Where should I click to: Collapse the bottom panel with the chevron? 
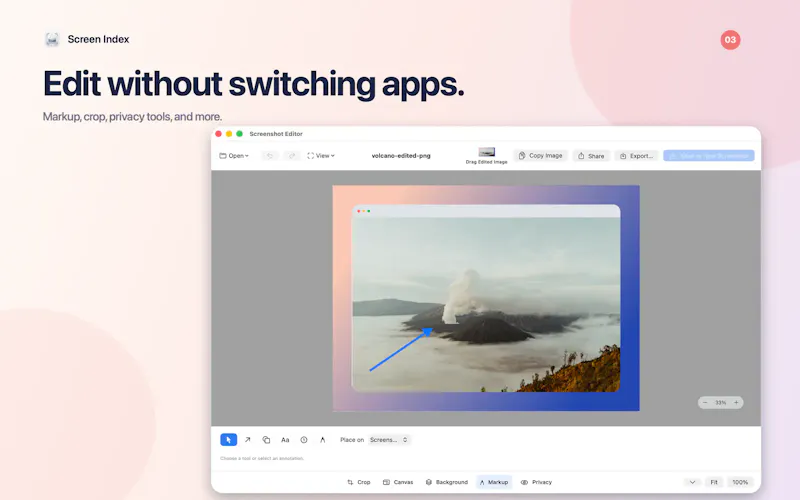692,482
